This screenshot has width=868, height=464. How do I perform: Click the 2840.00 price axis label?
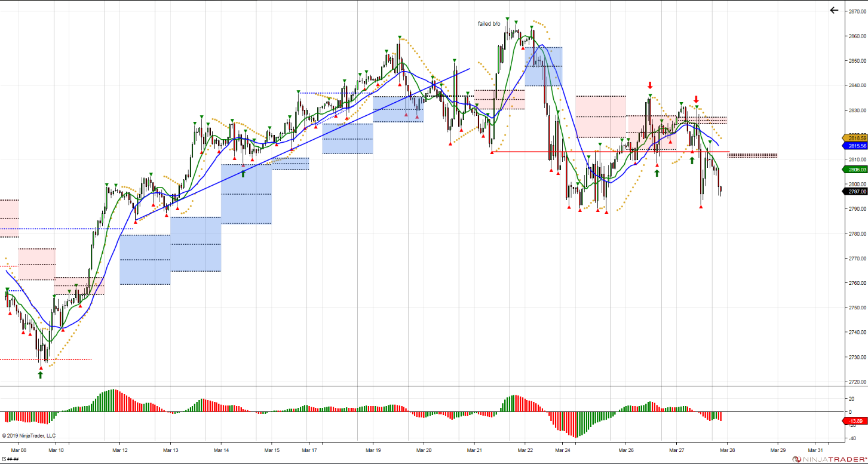[857, 85]
